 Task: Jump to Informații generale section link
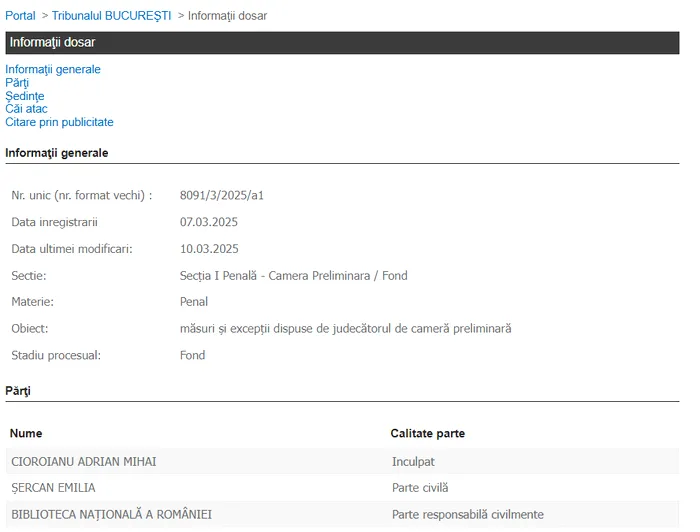[x=53, y=69]
